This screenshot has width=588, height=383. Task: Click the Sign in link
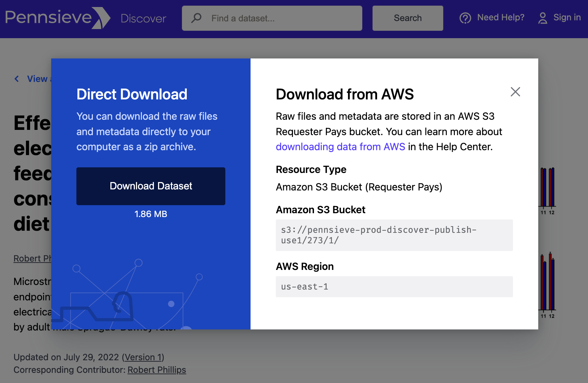point(567,18)
